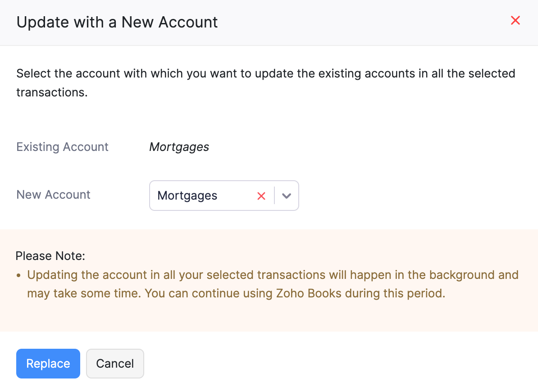Viewport: 538px width, 392px height.
Task: Click the red X inside the account selector
Action: click(261, 196)
